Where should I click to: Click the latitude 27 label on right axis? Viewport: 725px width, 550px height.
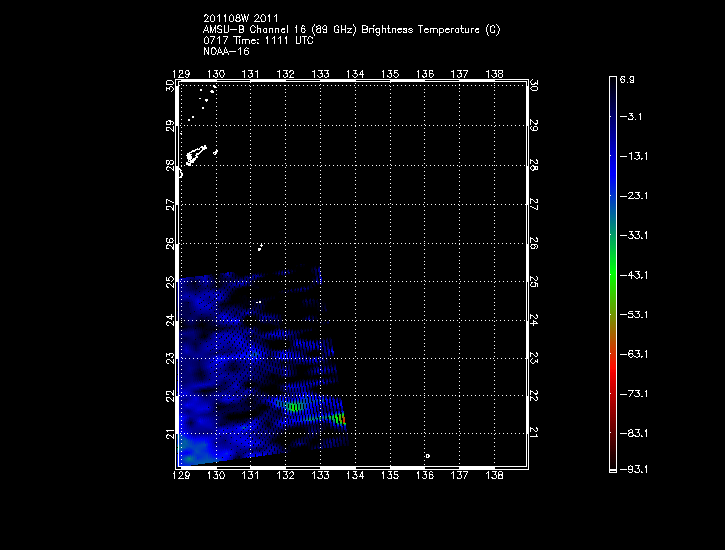(x=535, y=205)
